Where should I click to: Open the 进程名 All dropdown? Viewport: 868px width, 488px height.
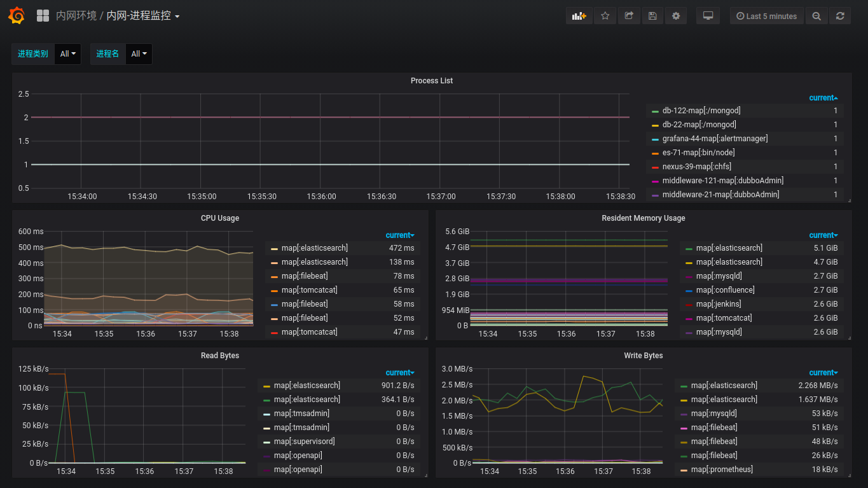click(139, 54)
